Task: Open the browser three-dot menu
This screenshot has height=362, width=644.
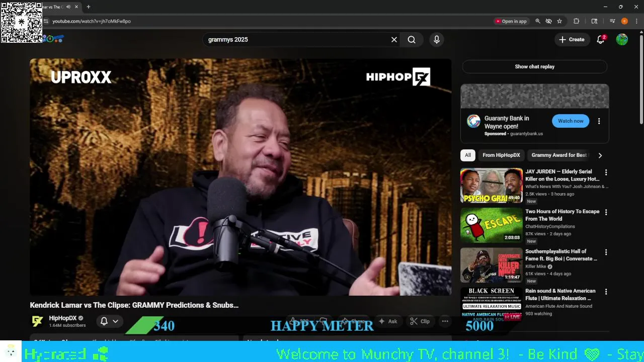Action: pyautogui.click(x=635, y=21)
